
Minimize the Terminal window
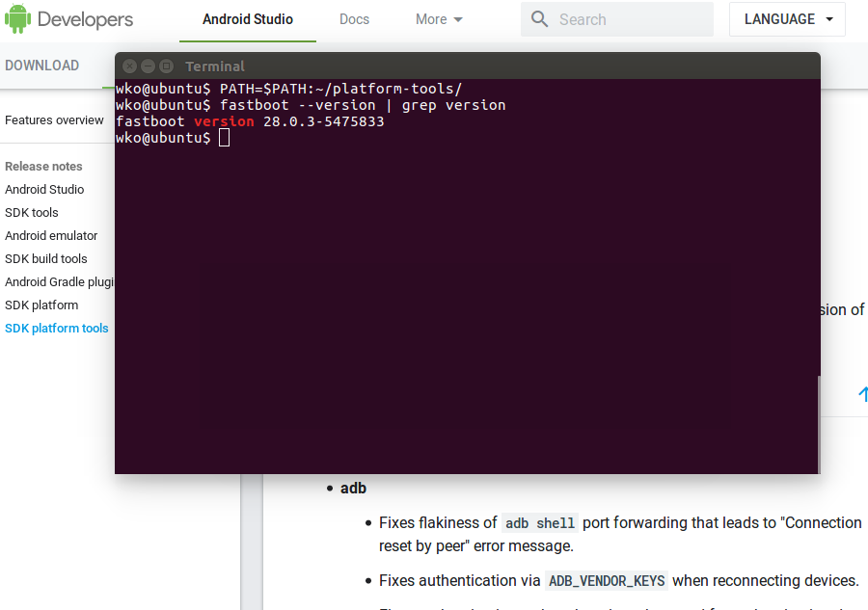pos(148,66)
